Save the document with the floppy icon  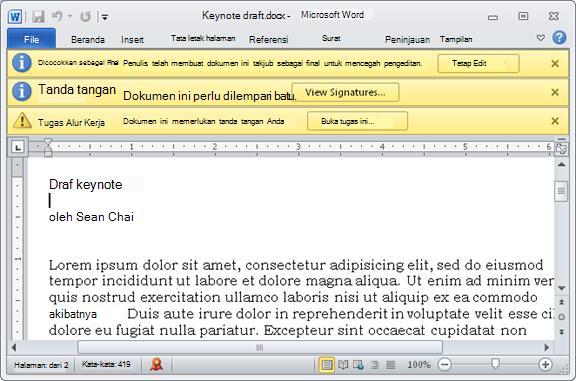(x=38, y=16)
